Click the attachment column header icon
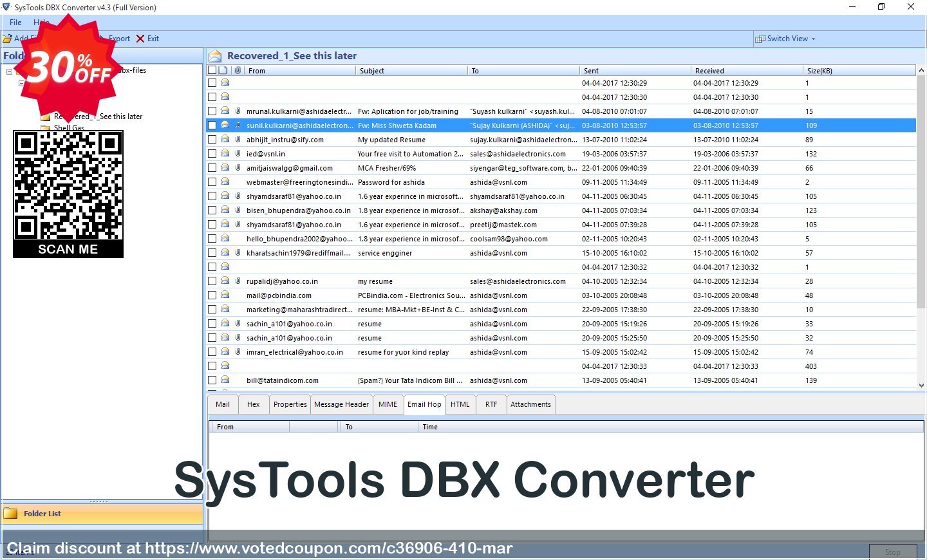 (238, 70)
